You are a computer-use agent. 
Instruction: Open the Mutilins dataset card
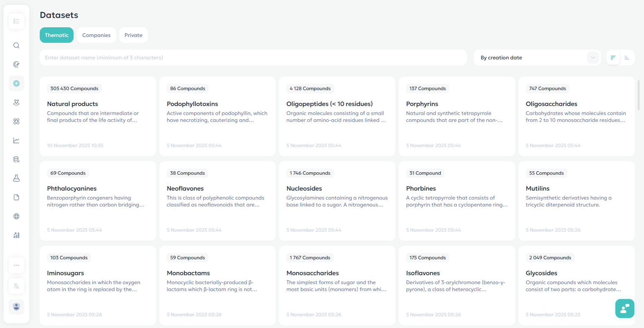[577, 201]
